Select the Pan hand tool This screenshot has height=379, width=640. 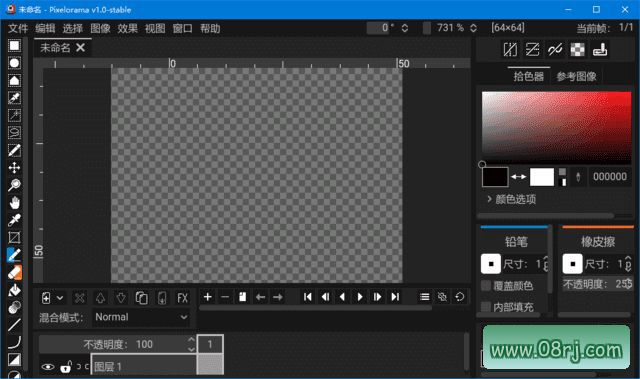click(14, 203)
